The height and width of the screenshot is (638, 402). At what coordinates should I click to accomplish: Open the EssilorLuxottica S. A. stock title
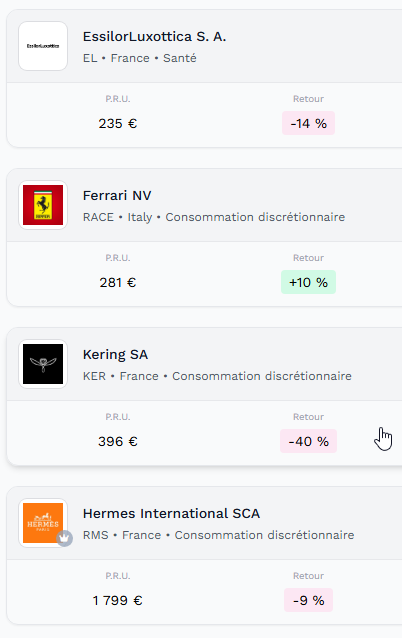(x=154, y=37)
